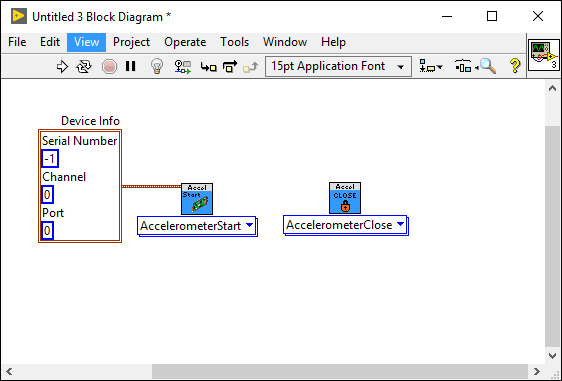
Task: Click the Step Into button
Action: coord(208,67)
